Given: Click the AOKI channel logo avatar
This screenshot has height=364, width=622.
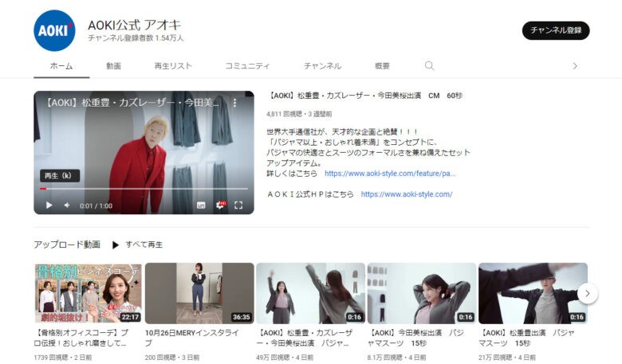Looking at the screenshot, I should [54, 30].
